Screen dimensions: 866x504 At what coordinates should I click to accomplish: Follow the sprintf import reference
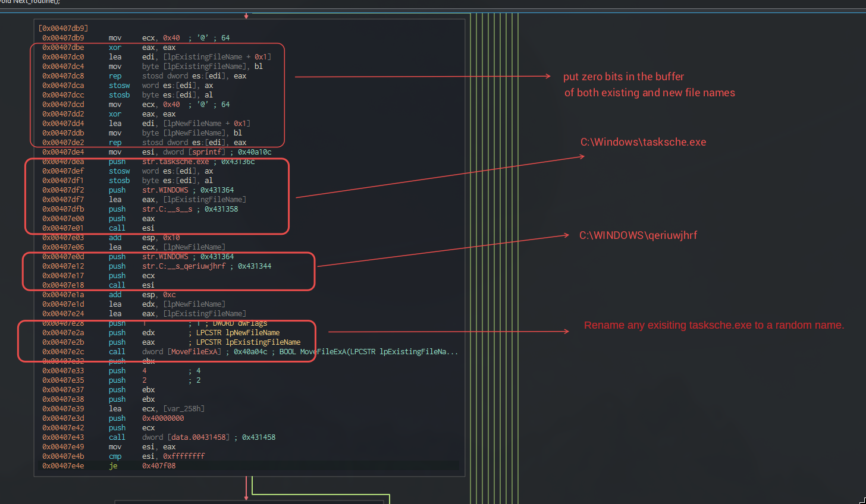tap(207, 152)
